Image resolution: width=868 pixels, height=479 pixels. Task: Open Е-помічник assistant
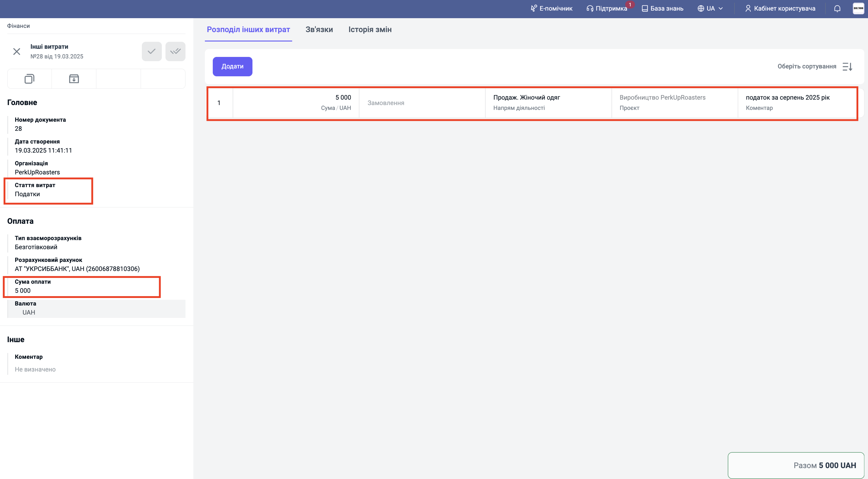[551, 8]
